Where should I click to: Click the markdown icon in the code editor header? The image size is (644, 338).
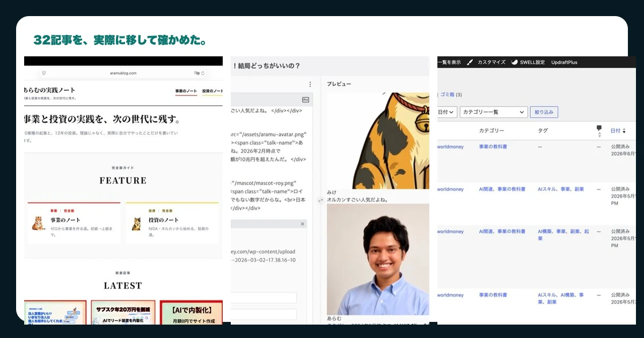(306, 99)
